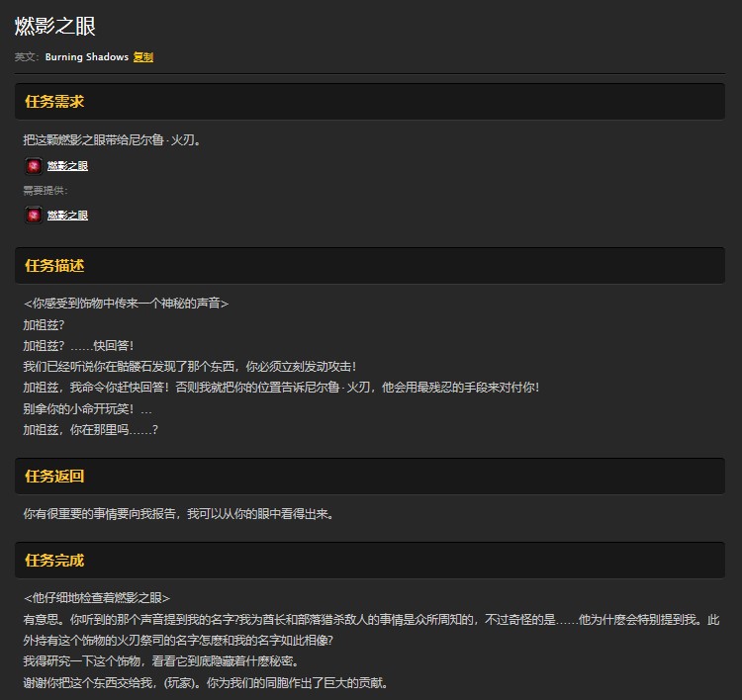Click the line <他仔细地检查着燃影之眼>
Viewport: 742px width, 700px height.
coord(97,598)
